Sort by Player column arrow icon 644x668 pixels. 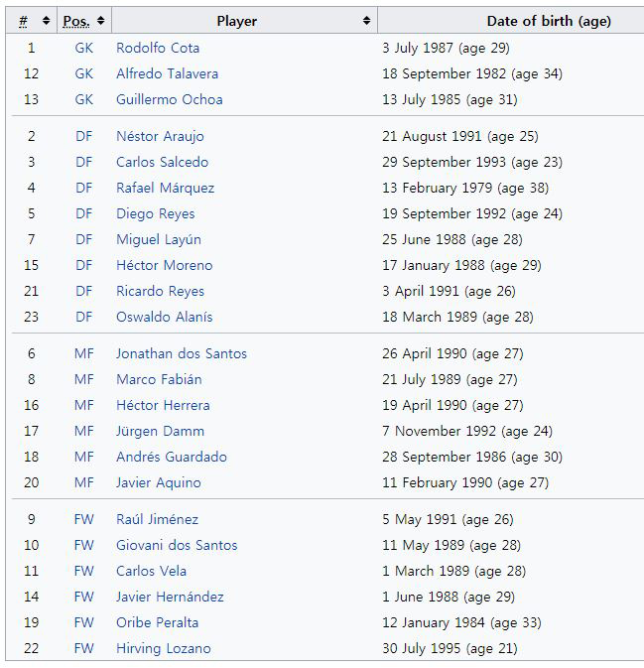[366, 21]
